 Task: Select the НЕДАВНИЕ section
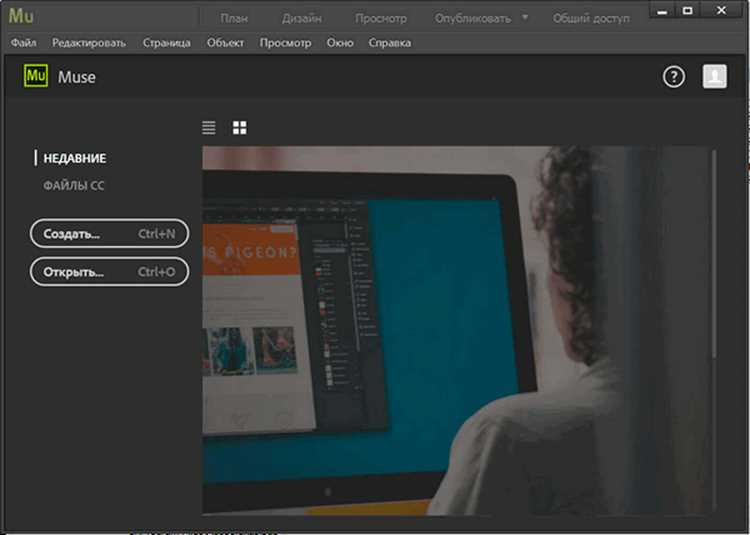75,158
